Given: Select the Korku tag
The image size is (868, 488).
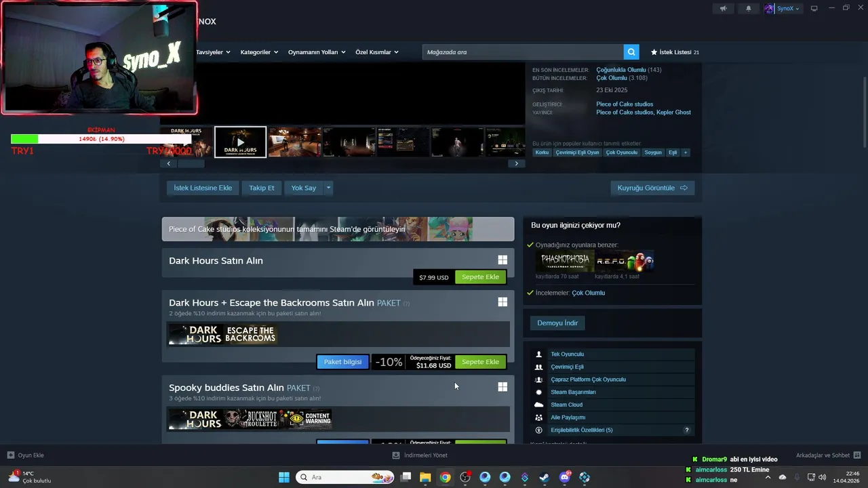Looking at the screenshot, I should (x=542, y=152).
